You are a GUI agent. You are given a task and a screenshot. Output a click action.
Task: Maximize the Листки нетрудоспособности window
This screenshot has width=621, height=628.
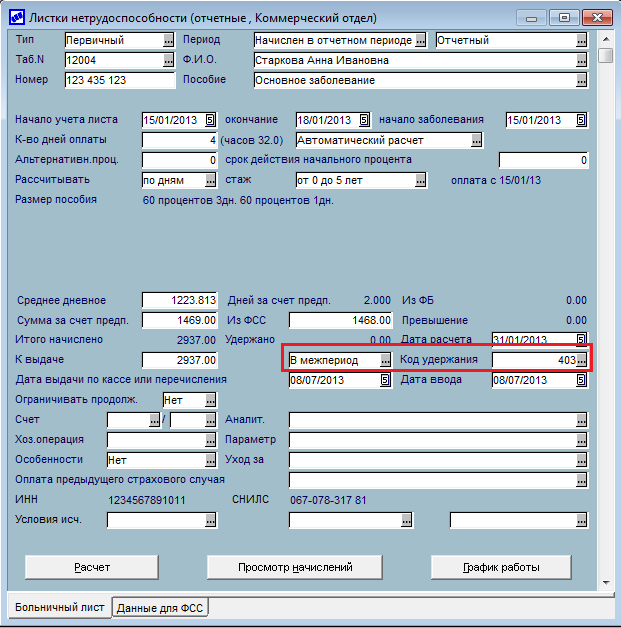[x=564, y=18]
